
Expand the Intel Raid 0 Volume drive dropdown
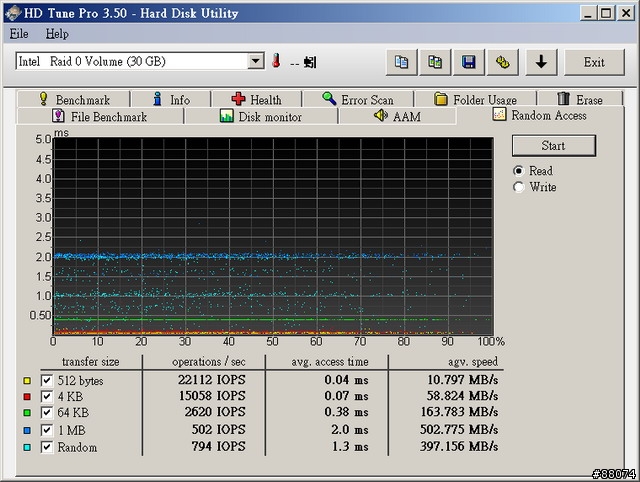tap(256, 61)
